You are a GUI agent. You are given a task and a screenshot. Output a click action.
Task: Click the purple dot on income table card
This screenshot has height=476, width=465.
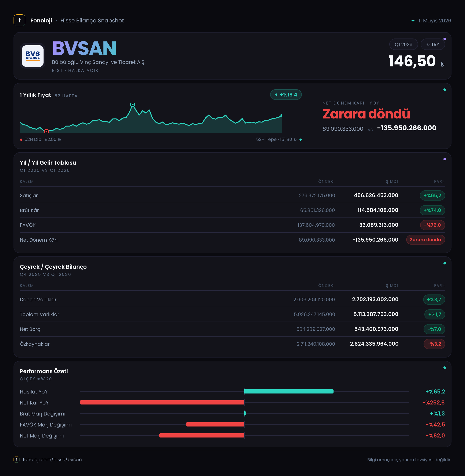pyautogui.click(x=444, y=159)
